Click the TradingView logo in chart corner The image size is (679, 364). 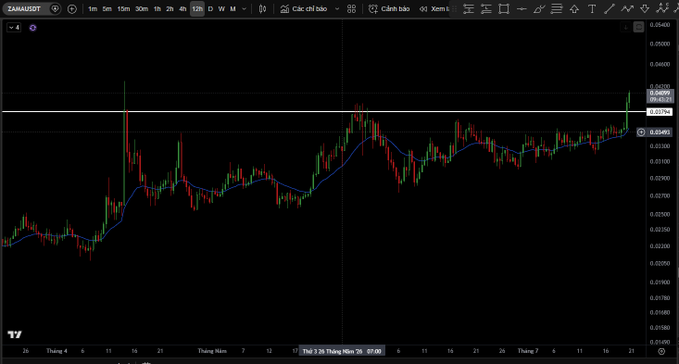click(15, 335)
